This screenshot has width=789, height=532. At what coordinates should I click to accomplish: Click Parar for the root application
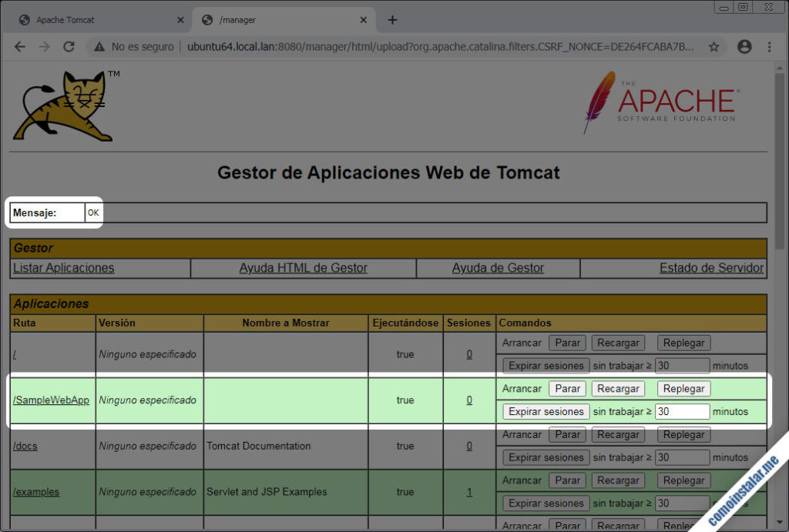tap(568, 343)
